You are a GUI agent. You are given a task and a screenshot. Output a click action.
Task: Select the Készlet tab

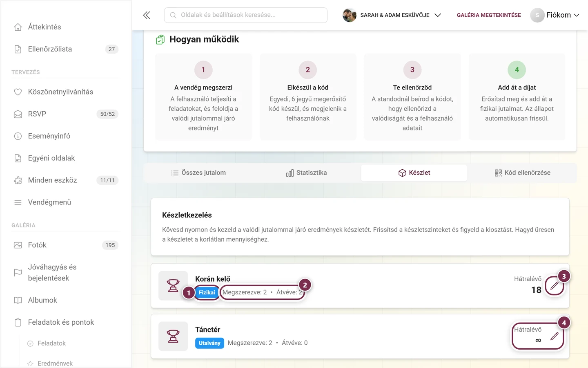pyautogui.click(x=414, y=173)
